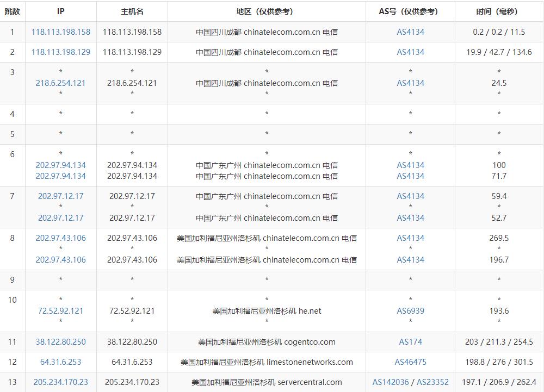Select the 193.6 time value in hop 10

point(499,311)
